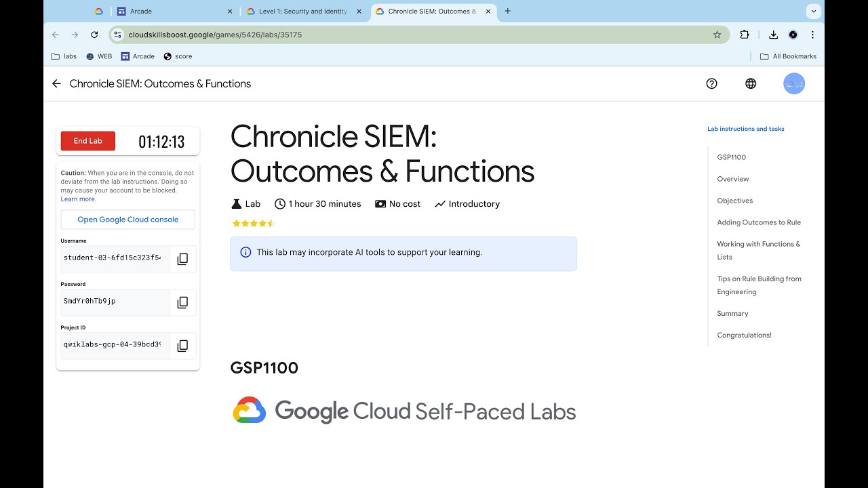Click Lab instructions and tasks heading

pos(746,129)
